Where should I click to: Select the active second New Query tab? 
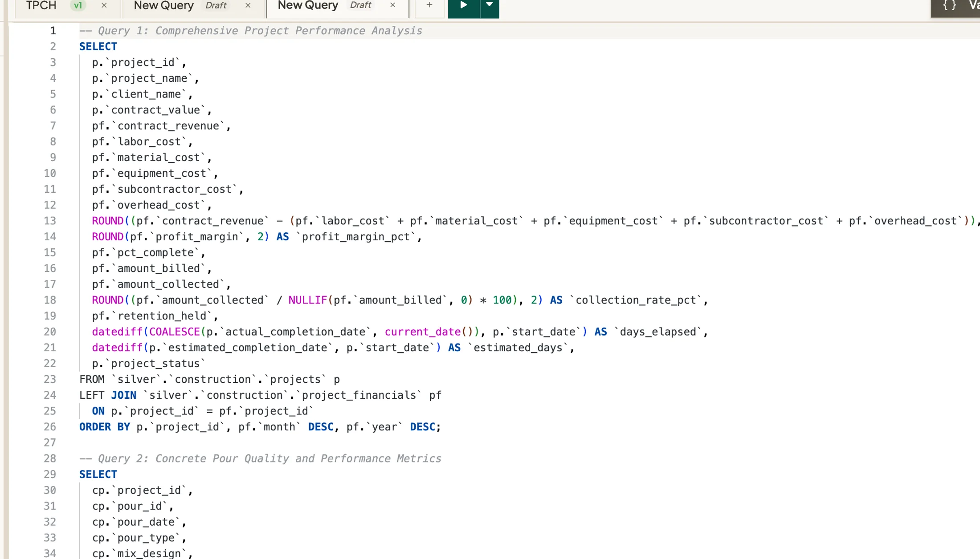(308, 5)
